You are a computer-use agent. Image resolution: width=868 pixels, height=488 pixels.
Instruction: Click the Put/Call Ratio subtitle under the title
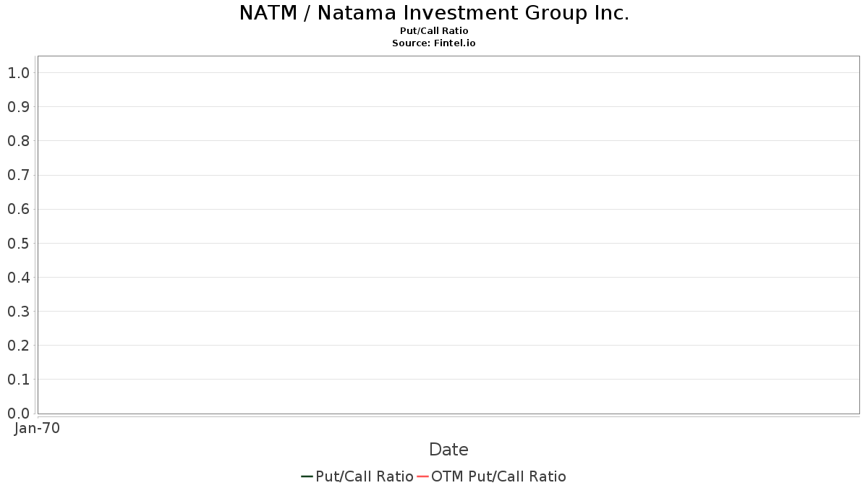[434, 31]
